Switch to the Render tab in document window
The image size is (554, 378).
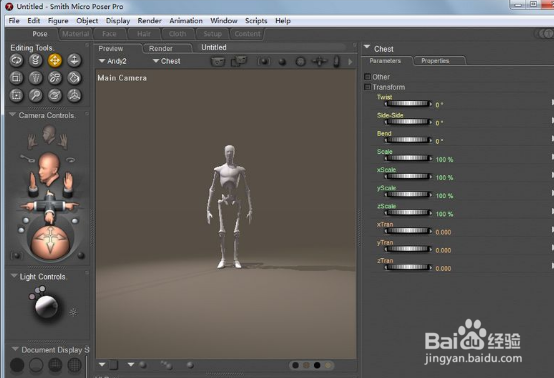pyautogui.click(x=161, y=48)
